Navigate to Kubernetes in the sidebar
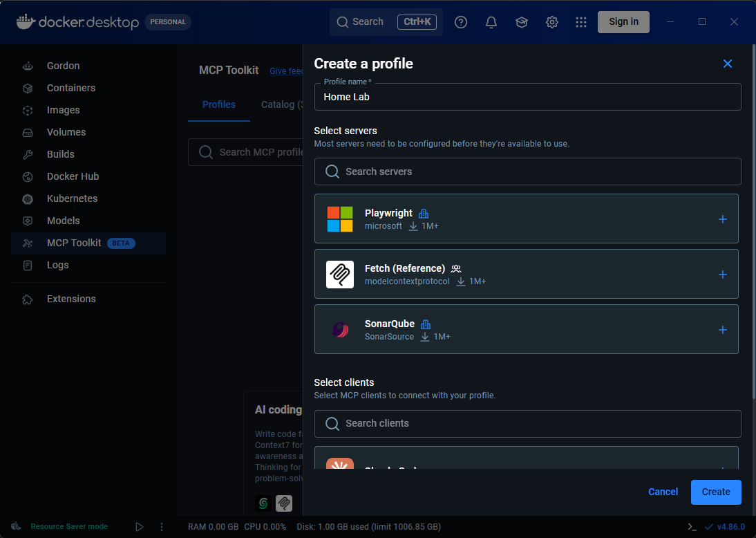This screenshot has height=538, width=756. 88,198
